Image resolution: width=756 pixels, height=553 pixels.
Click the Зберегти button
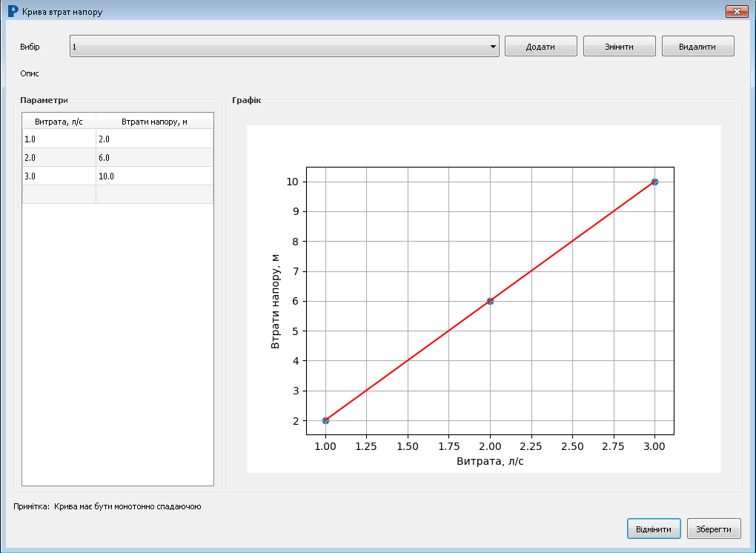pyautogui.click(x=714, y=529)
